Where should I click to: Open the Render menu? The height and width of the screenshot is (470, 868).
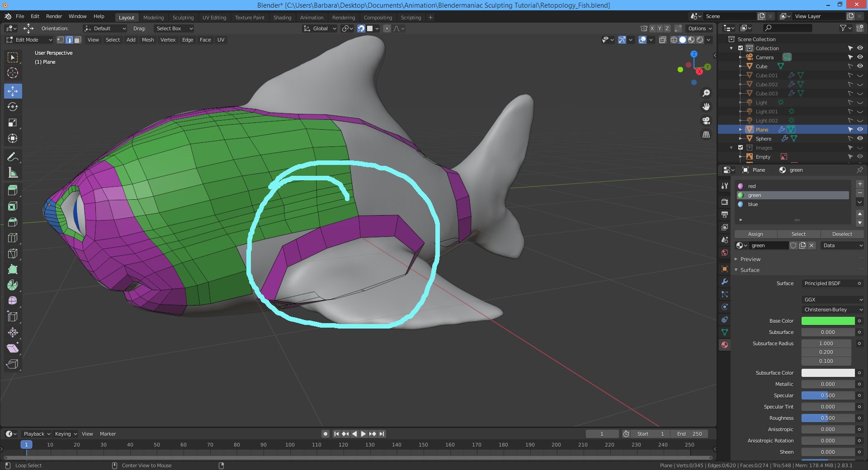pos(54,16)
